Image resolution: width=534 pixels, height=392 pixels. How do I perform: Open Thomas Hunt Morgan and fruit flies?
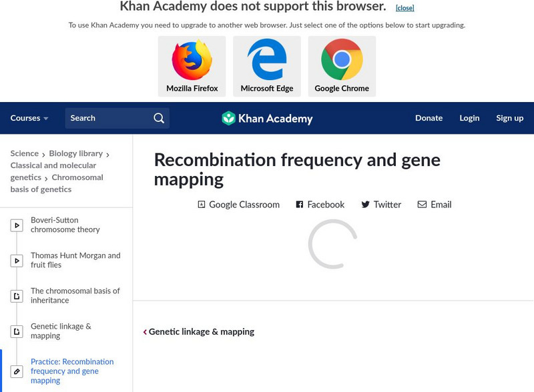[75, 260]
